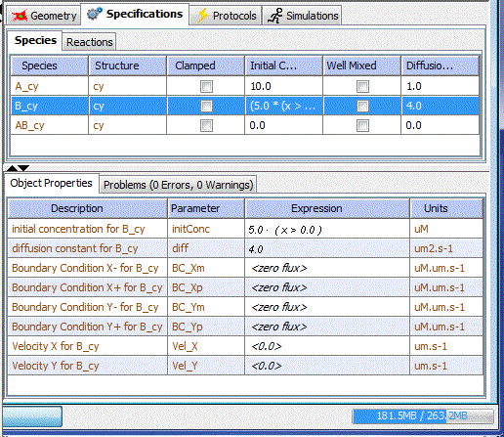
Task: Click the split pane up arrow
Action: (x=12, y=168)
